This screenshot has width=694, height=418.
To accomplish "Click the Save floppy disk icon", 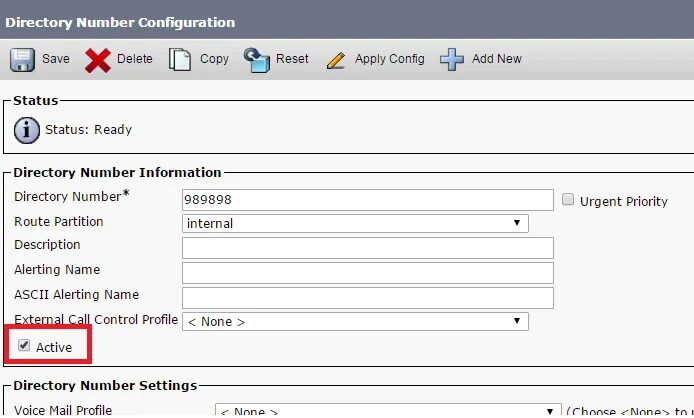I will pyautogui.click(x=23, y=59).
